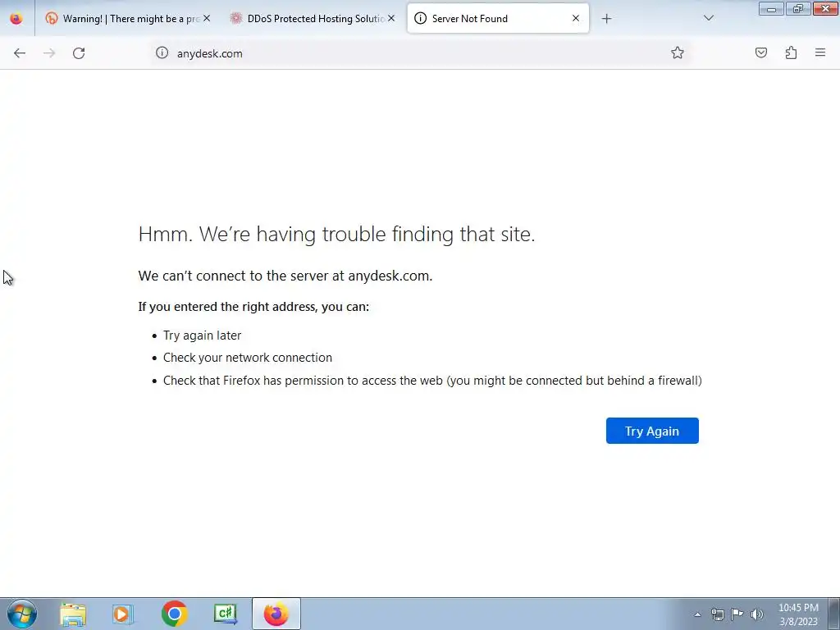840x630 pixels.
Task: Open the network status tray icon
Action: (x=717, y=614)
